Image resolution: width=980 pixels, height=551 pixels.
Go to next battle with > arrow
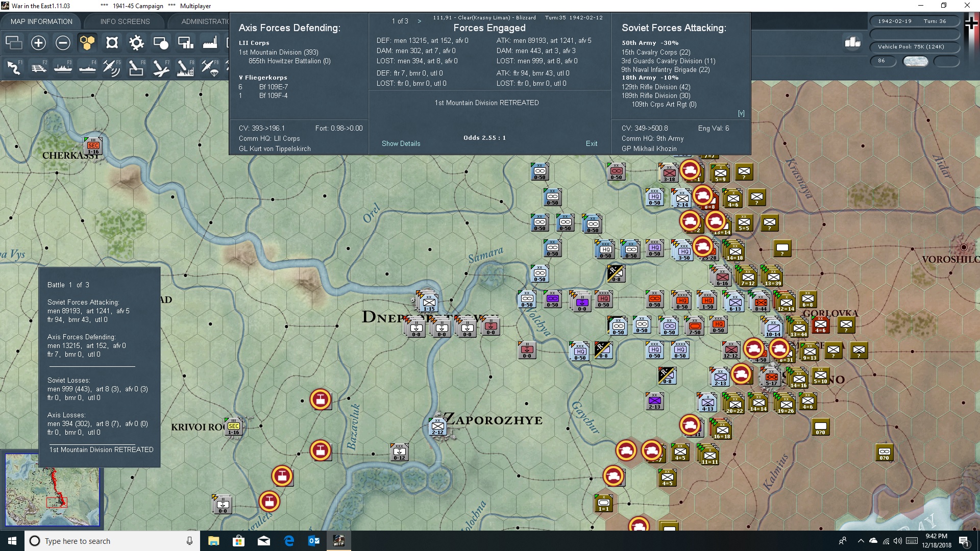click(x=420, y=21)
